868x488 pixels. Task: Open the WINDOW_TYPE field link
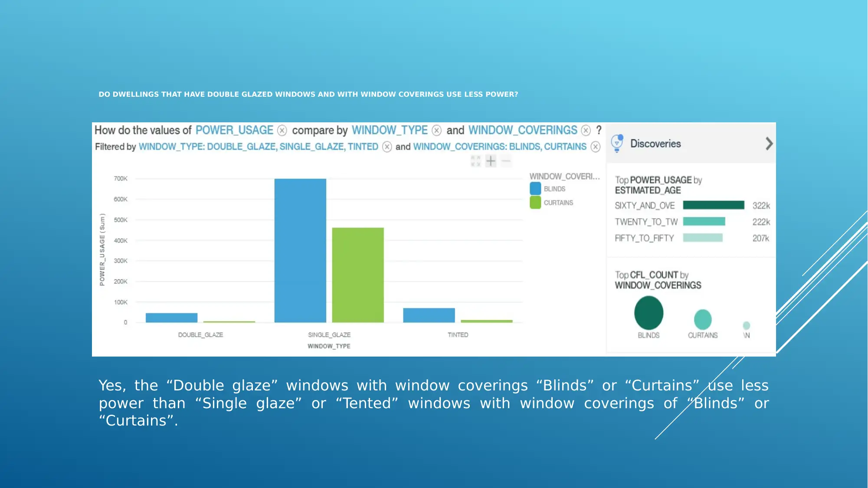point(390,130)
